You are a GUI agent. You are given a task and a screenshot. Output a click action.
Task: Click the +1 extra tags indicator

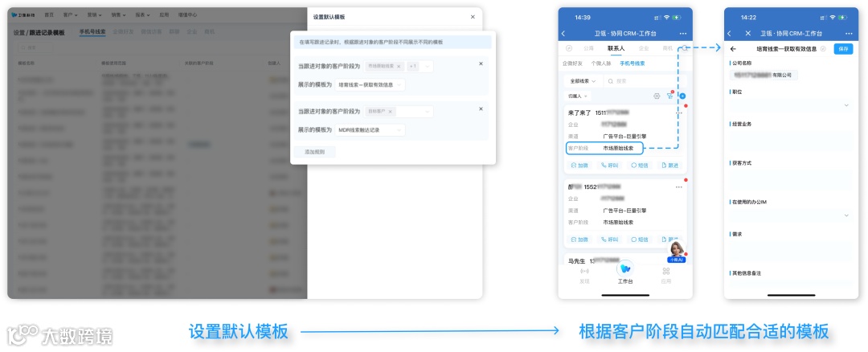[x=413, y=67]
